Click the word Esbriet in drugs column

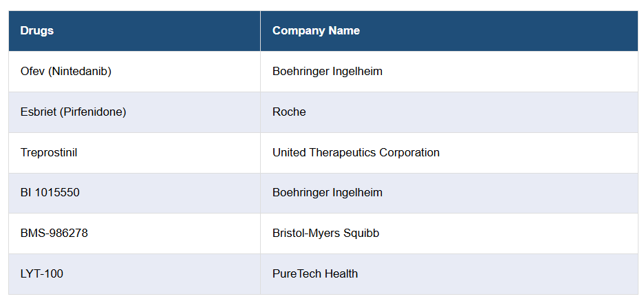[37, 112]
